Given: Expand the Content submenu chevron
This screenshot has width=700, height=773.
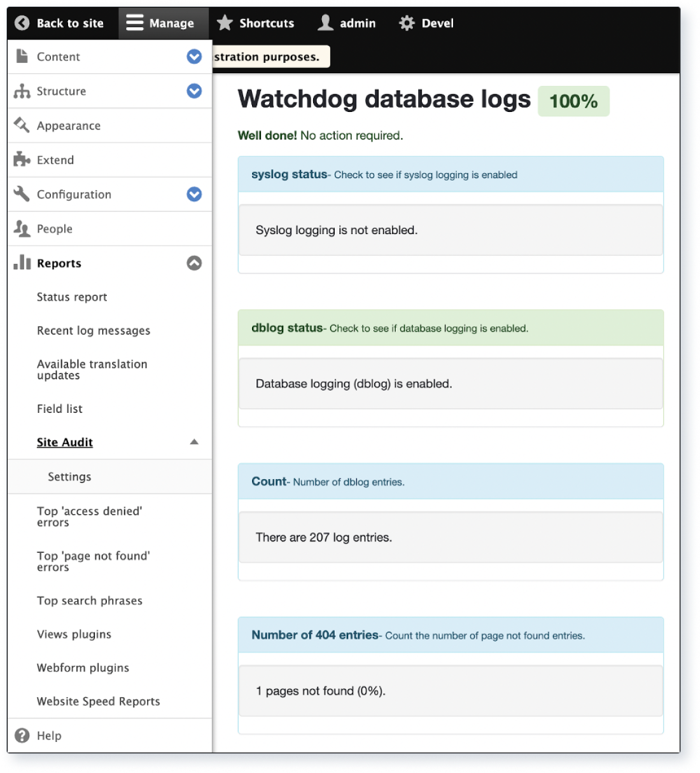Looking at the screenshot, I should pos(194,57).
